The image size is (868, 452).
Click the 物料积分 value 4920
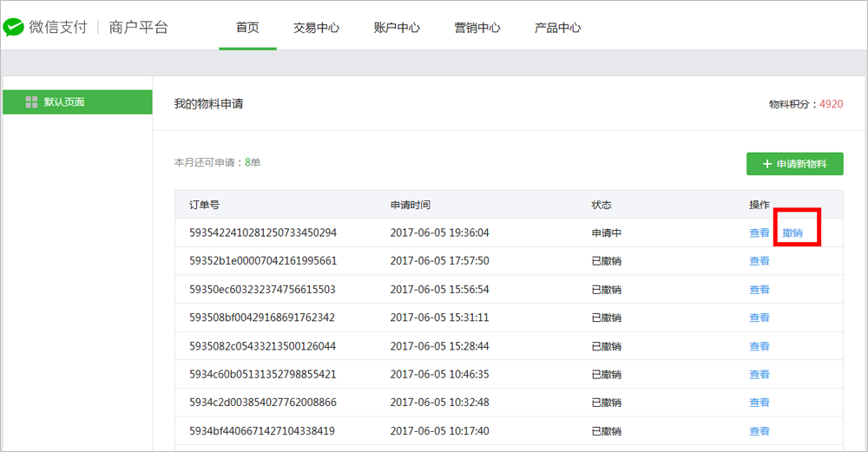831,104
